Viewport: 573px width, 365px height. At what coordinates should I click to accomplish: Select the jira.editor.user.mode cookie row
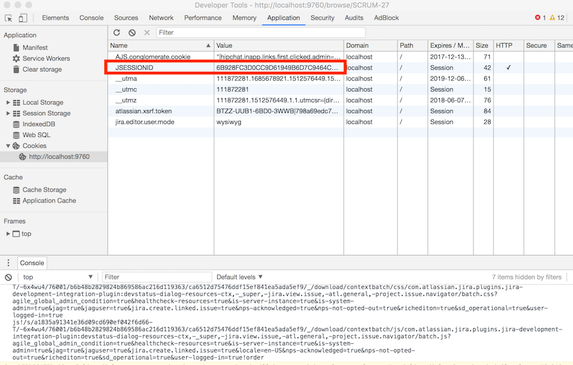pyautogui.click(x=340, y=122)
